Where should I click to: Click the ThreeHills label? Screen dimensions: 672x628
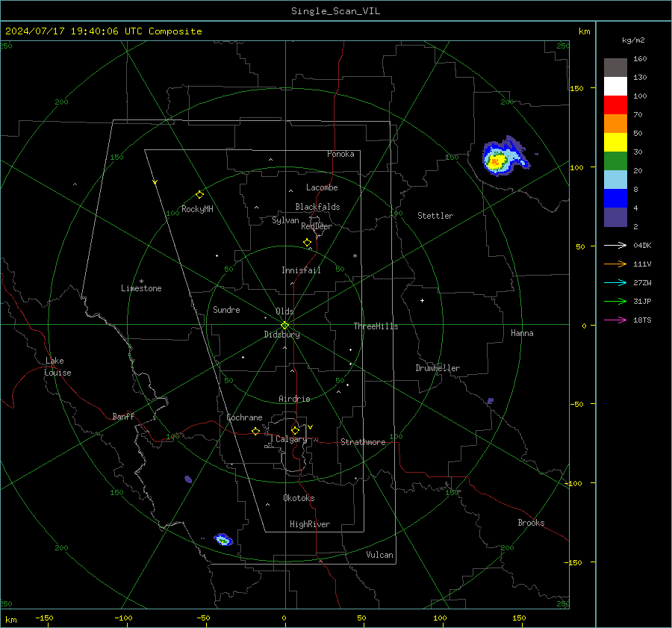376,326
